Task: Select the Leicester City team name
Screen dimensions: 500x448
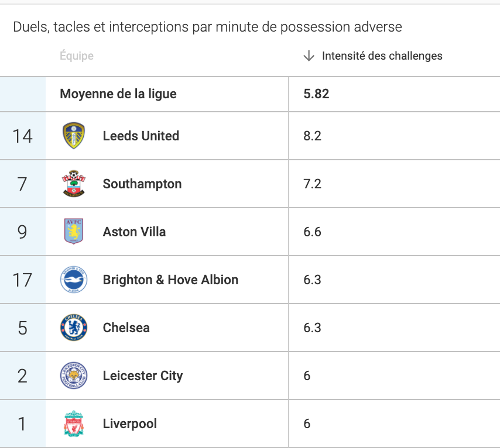Action: click(143, 375)
